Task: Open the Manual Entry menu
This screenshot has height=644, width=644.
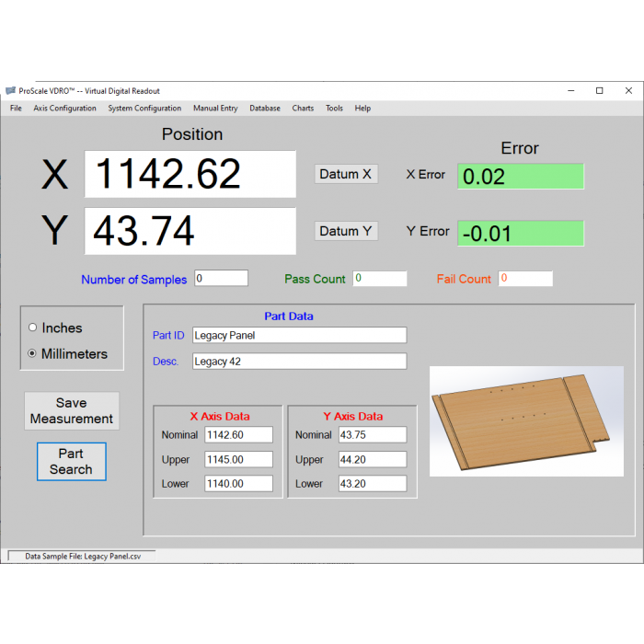Action: click(x=215, y=108)
